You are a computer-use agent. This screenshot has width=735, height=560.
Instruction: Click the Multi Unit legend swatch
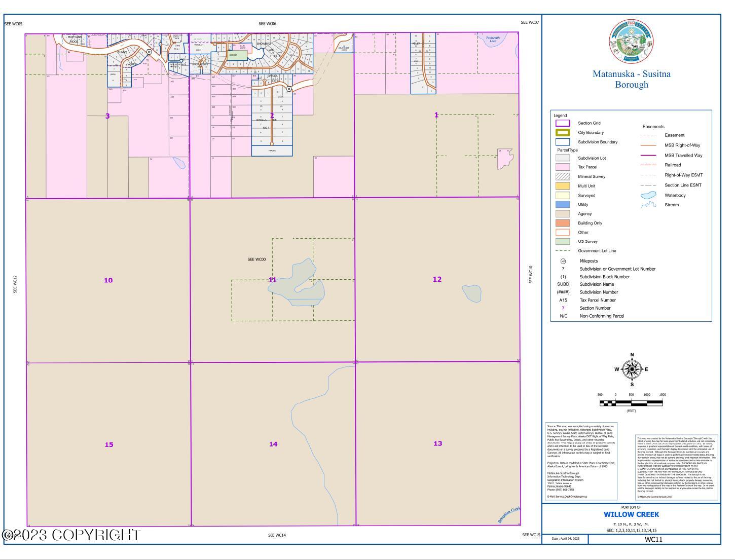563,186
